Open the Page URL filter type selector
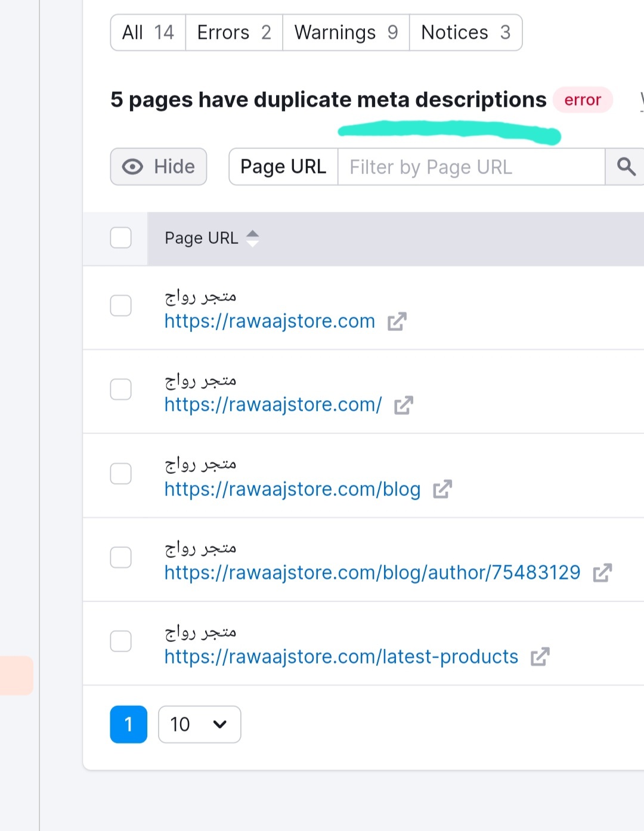 (283, 167)
